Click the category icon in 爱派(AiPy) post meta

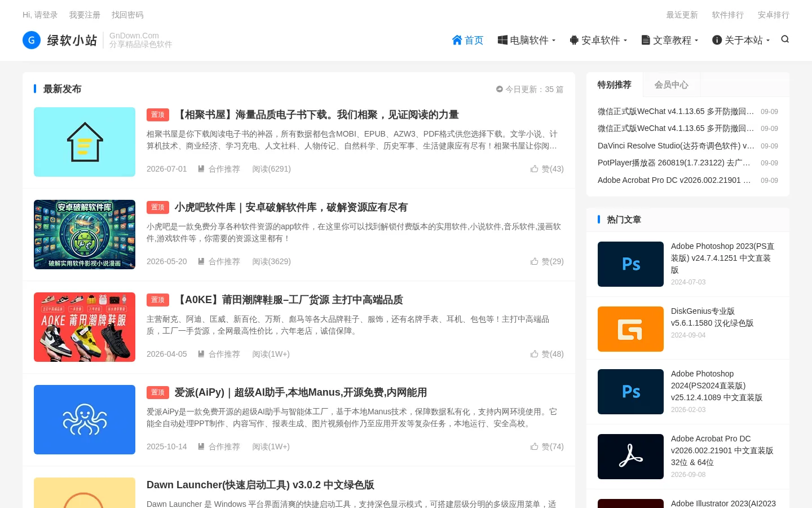coord(201,446)
